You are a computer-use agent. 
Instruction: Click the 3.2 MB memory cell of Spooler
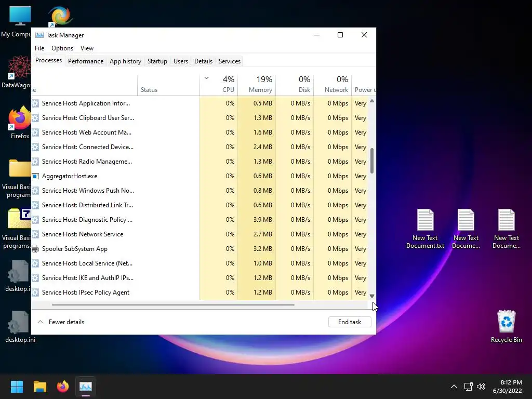point(257,249)
